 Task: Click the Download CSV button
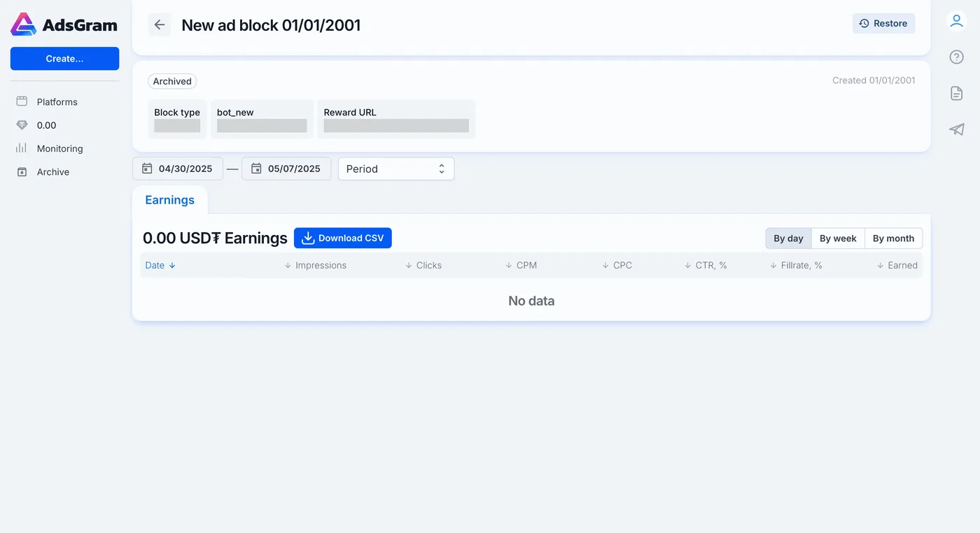click(x=343, y=238)
